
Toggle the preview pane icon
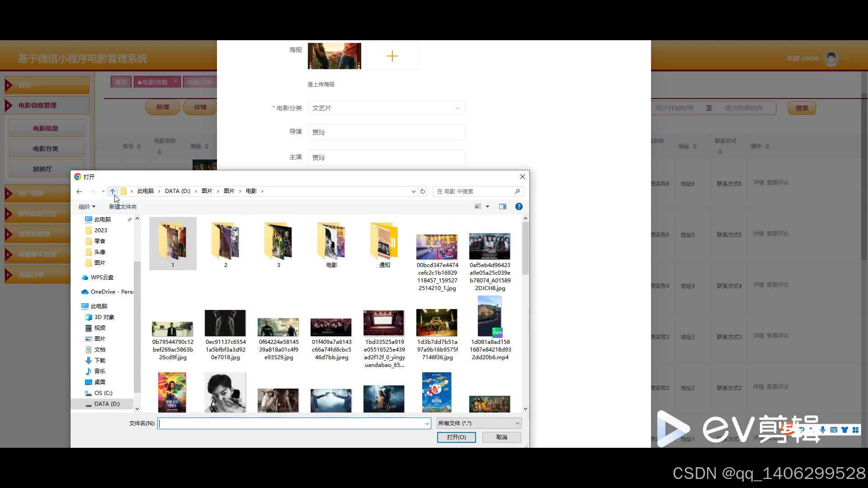coord(502,206)
